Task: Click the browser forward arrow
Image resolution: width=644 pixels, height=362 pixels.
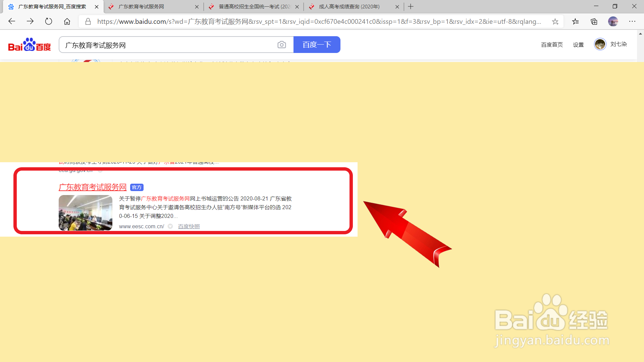Action: tap(30, 21)
